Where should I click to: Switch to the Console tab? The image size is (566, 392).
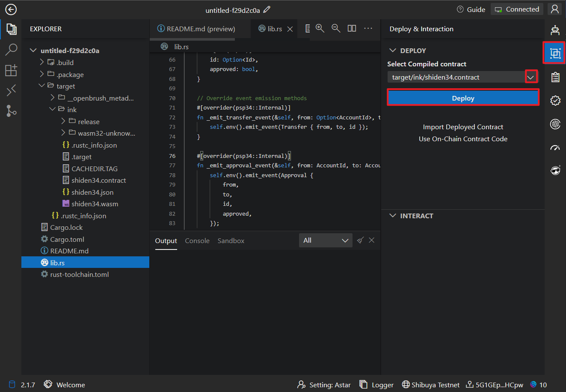[197, 241]
